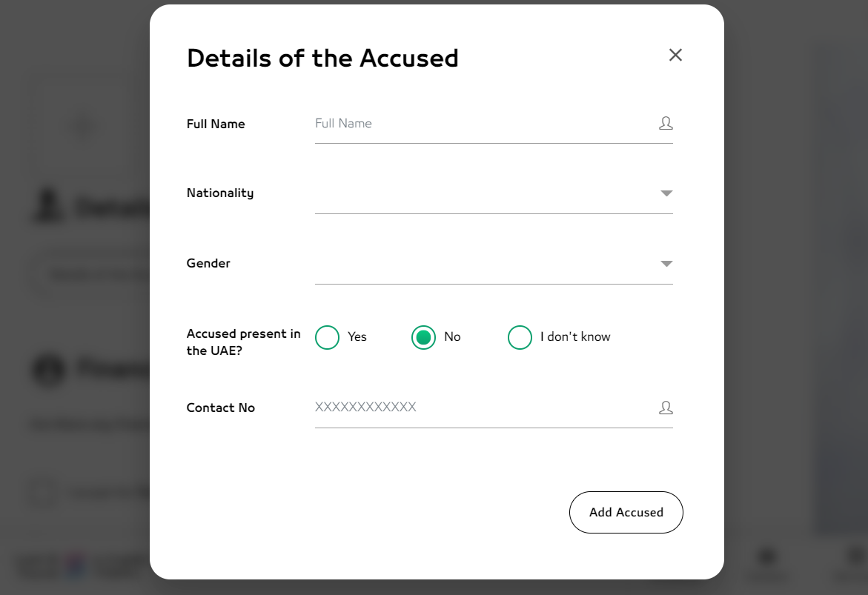Click the Full Name field label

pyautogui.click(x=216, y=124)
